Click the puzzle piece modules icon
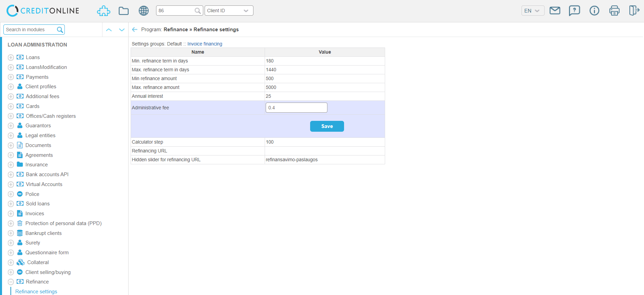The width and height of the screenshot is (644, 295). click(103, 11)
